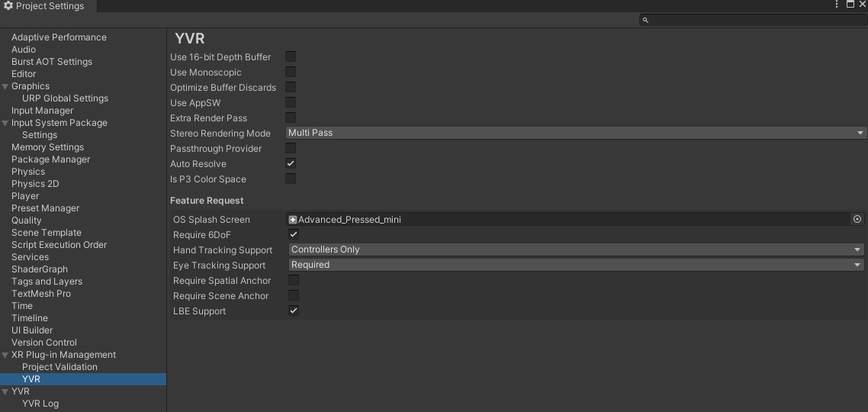Click the gear icon on Project Settings tab
868x412 pixels.
8,6
